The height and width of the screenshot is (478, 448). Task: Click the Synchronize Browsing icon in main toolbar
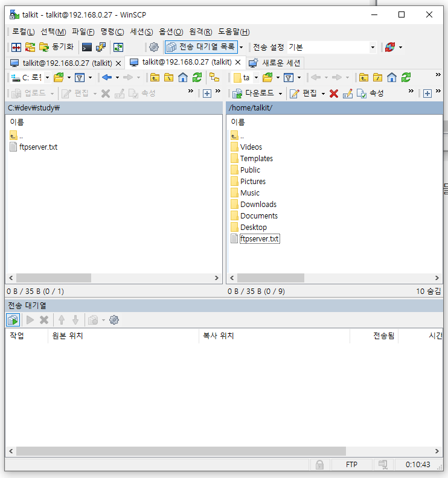[x=30, y=47]
